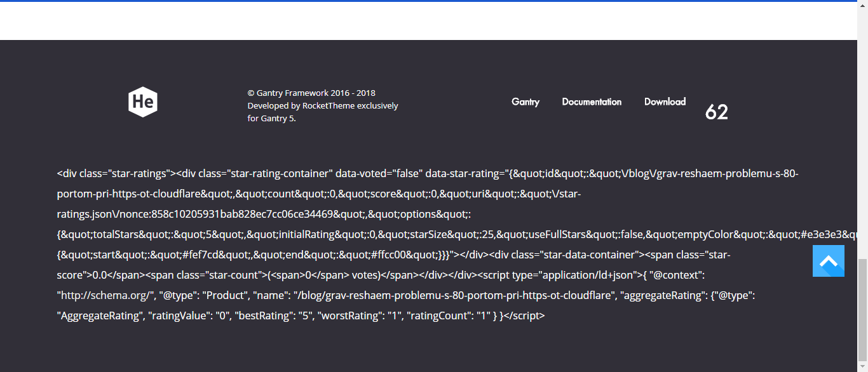Viewport: 868px width, 372px height.
Task: Click the "62" number in the footer
Action: pyautogui.click(x=717, y=112)
